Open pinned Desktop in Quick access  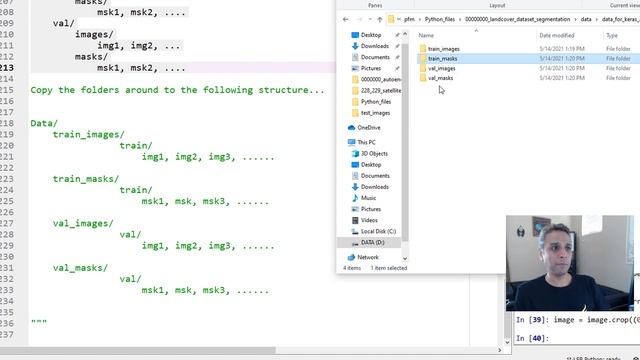[371, 35]
